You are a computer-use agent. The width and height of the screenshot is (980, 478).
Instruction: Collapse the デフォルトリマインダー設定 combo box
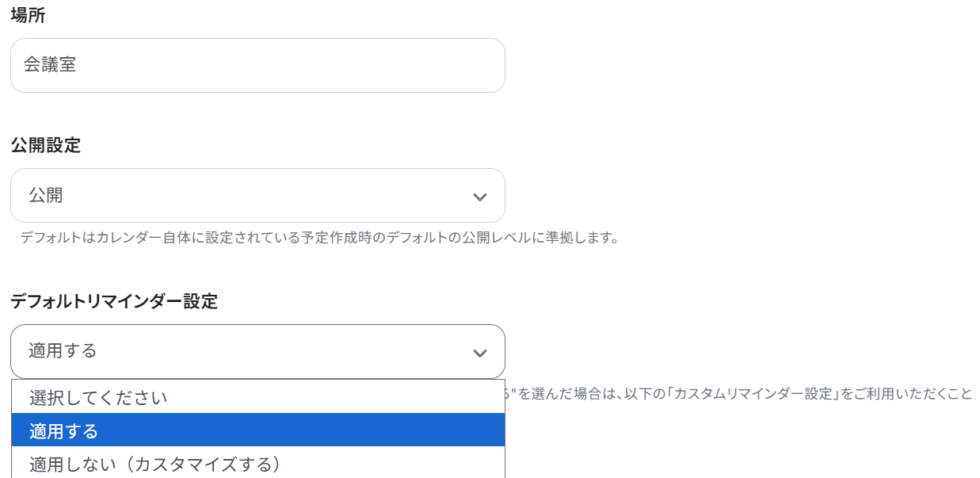coord(257,351)
